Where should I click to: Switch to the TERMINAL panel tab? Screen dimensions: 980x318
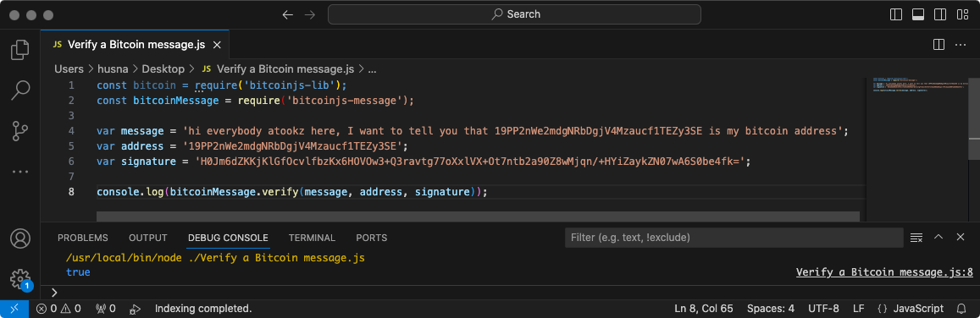pyautogui.click(x=312, y=238)
